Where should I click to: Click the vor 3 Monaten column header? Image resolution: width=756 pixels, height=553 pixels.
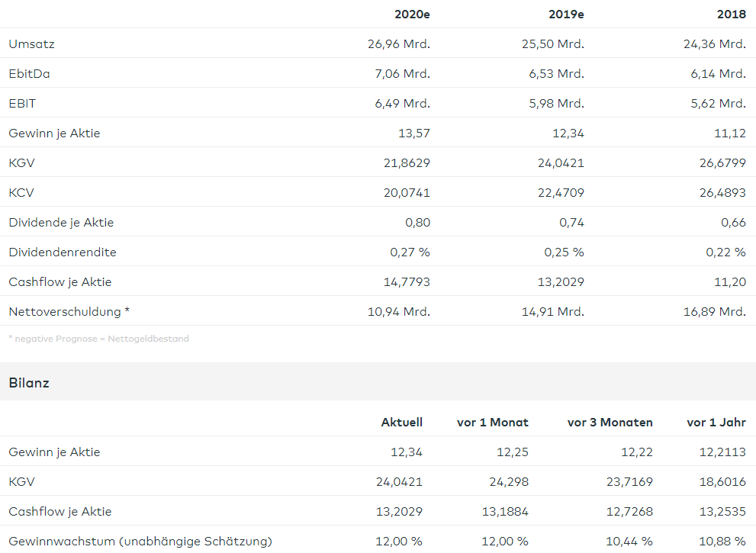click(610, 423)
